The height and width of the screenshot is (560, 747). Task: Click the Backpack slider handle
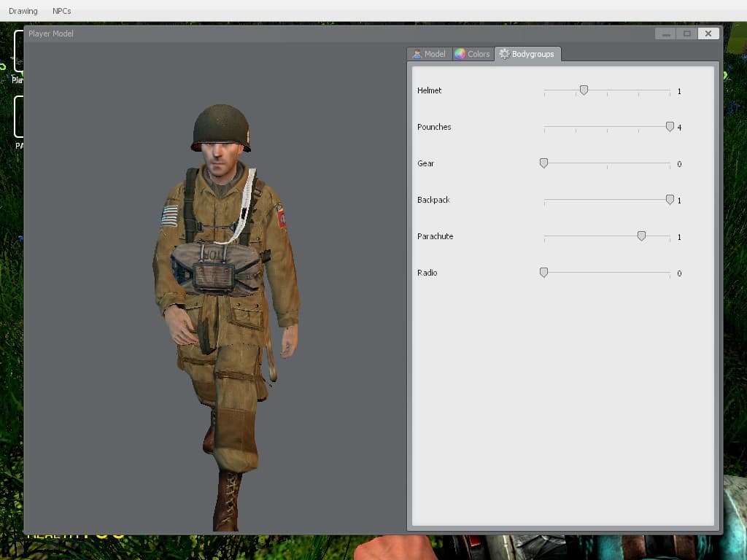tap(670, 200)
